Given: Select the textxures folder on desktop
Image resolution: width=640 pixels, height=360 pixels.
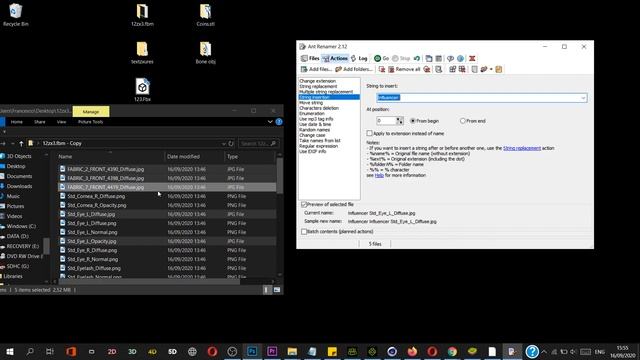Looking at the screenshot, I should (142, 52).
